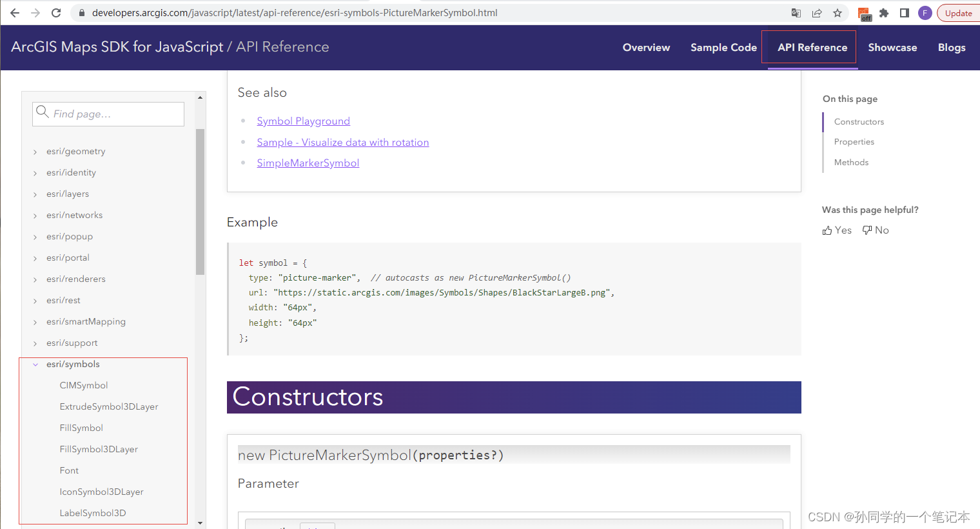Open the user profile avatar
This screenshot has height=529, width=980.
pos(925,13)
